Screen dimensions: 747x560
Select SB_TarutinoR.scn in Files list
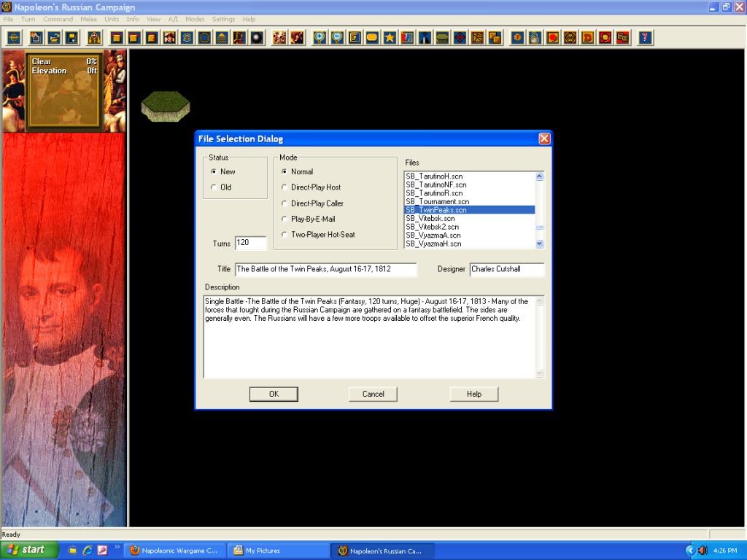click(469, 193)
